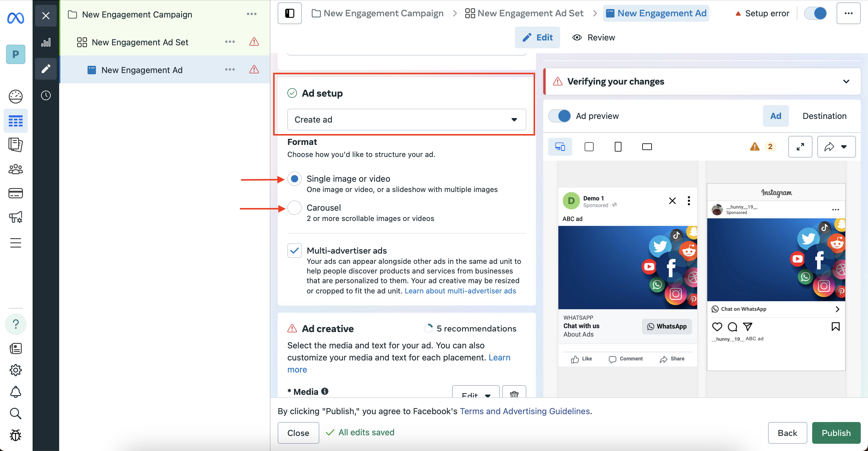The width and height of the screenshot is (868, 451).
Task: Click the green Publish button
Action: pos(836,433)
